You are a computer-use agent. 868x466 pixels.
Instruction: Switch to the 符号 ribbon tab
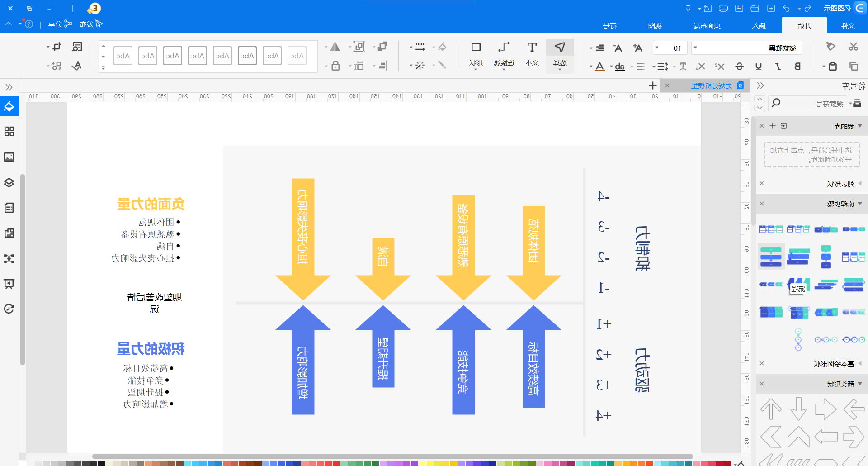[x=610, y=26]
